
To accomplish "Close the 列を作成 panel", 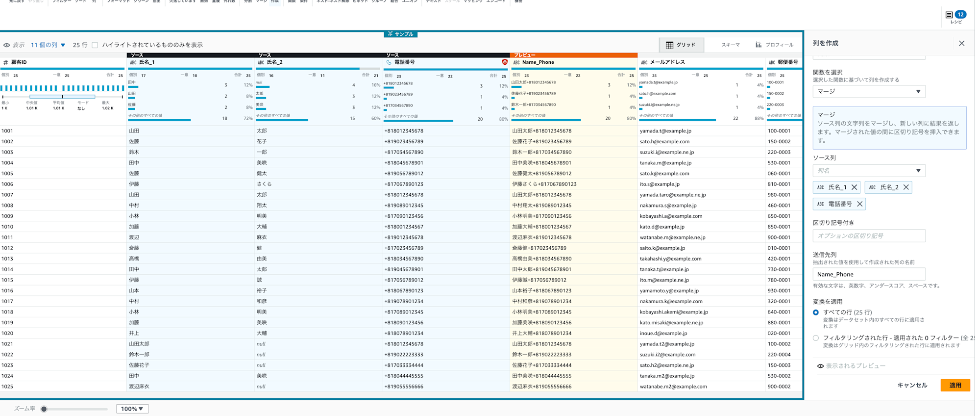I will (961, 43).
